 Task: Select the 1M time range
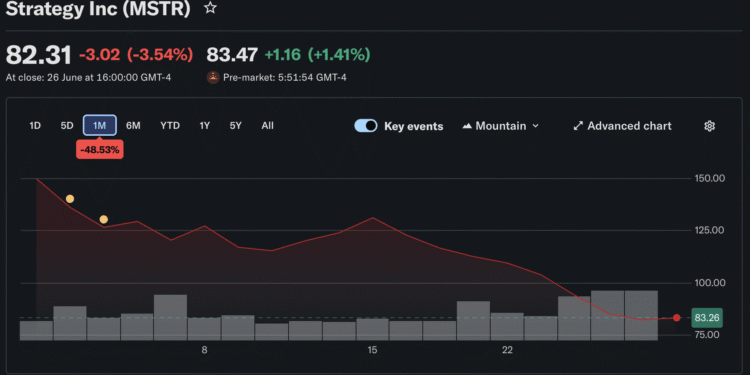point(99,126)
